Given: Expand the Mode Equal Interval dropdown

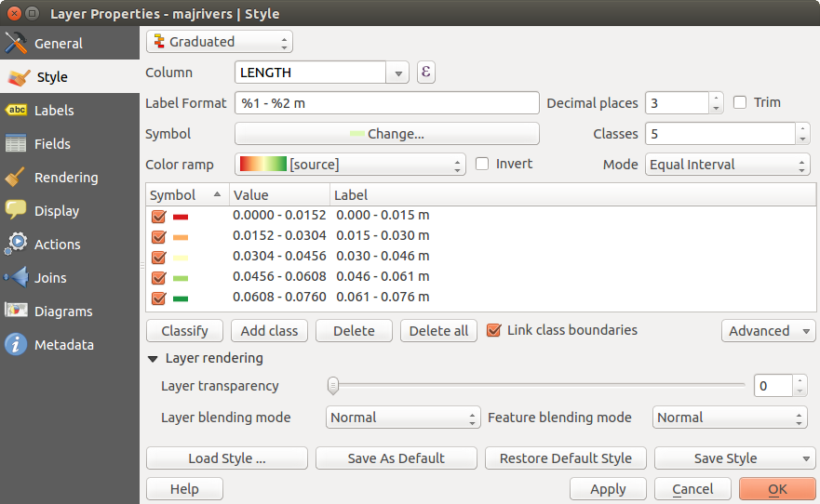Looking at the screenshot, I should [x=727, y=165].
